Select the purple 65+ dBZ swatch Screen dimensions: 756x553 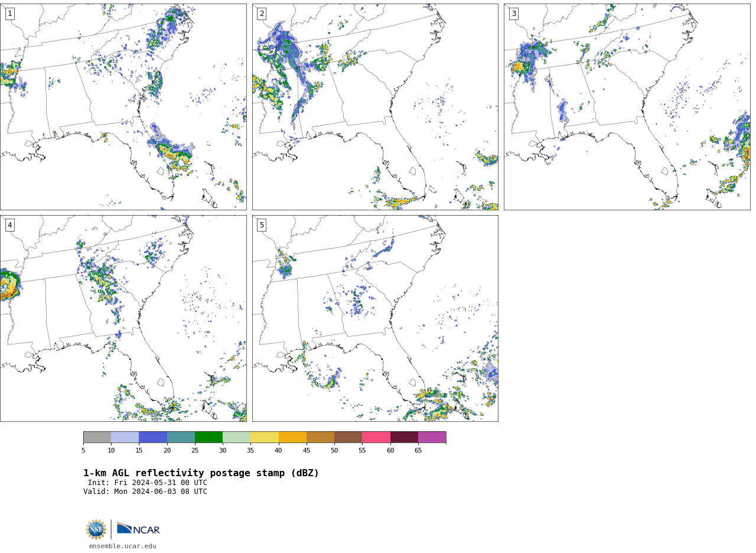click(432, 437)
